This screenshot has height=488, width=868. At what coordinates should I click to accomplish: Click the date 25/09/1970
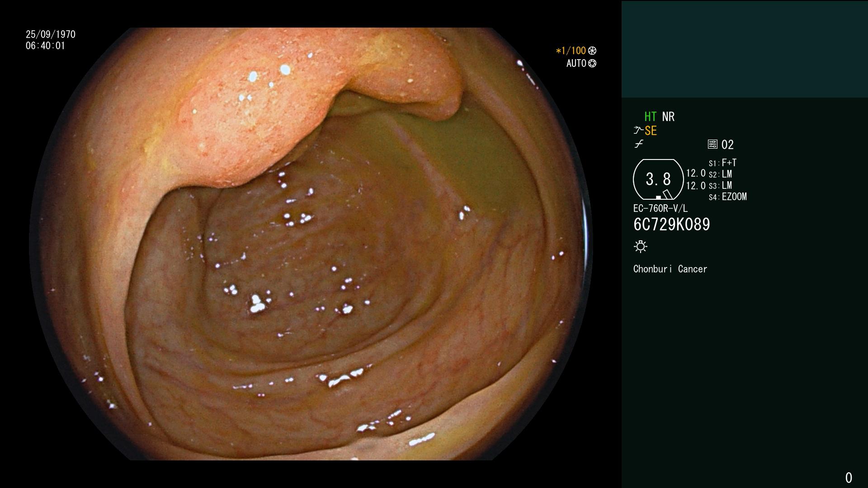[x=51, y=34]
